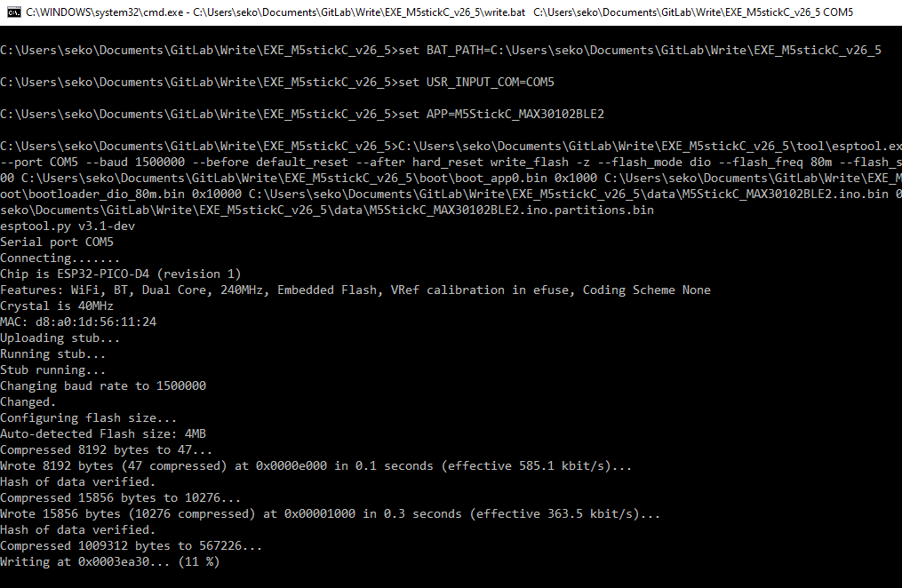The height and width of the screenshot is (588, 902).
Task: Click 'Changing baud rate to 1500000' line
Action: 103,385
